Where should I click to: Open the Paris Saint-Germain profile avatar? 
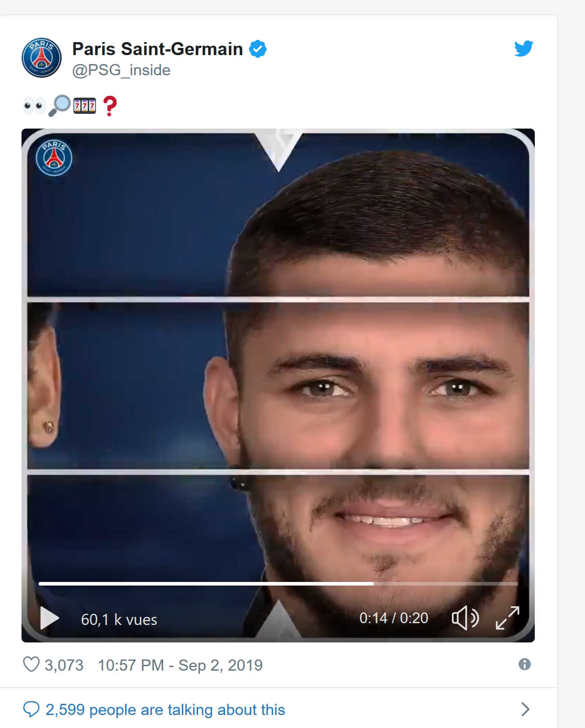point(42,58)
